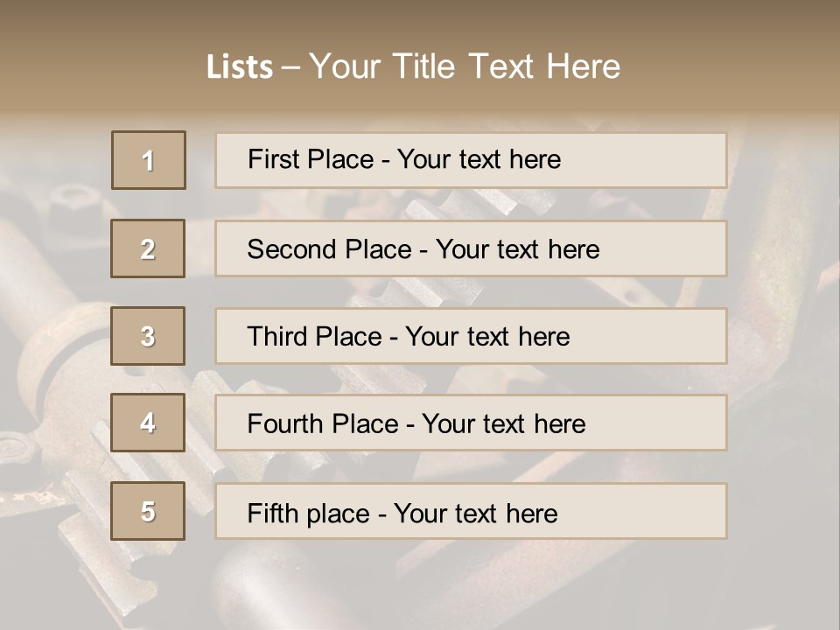Select the number 3 box
Screen dimensions: 840x630
pos(148,336)
